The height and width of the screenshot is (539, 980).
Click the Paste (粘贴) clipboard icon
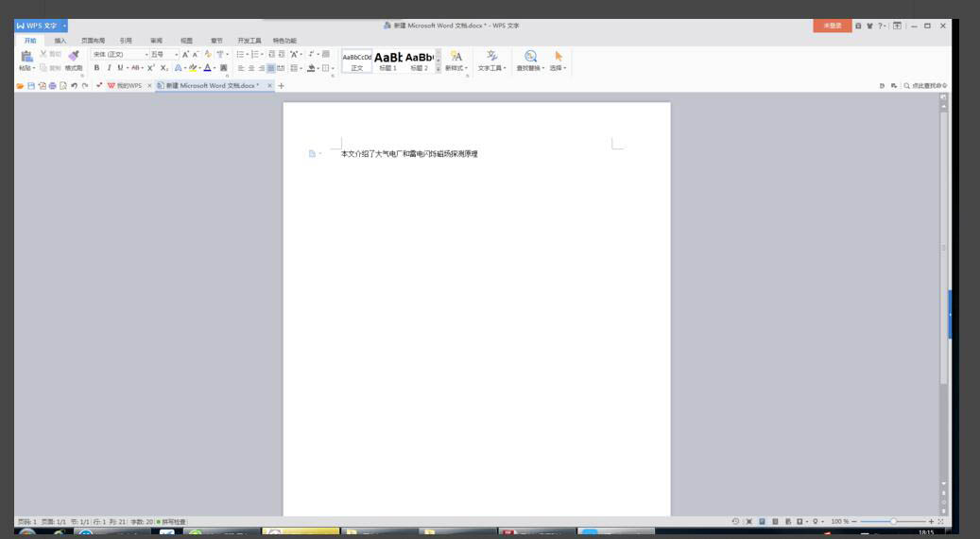[26, 57]
